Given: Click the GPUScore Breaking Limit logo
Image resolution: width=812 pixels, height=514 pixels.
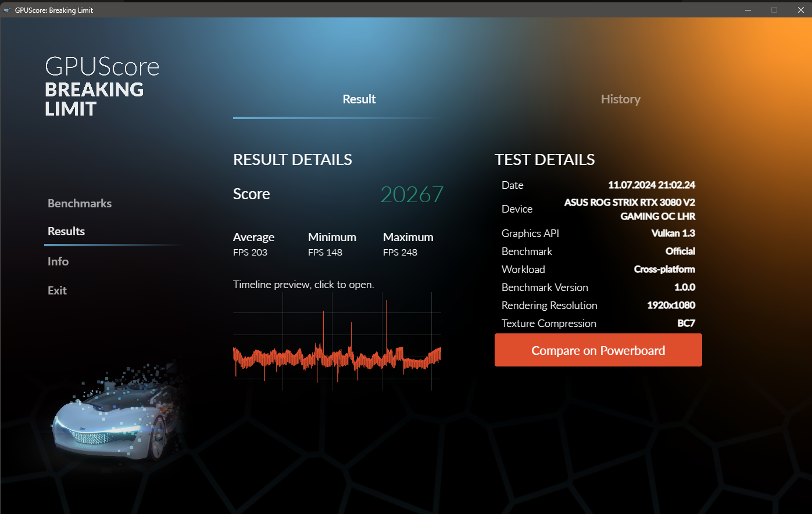Looking at the screenshot, I should (x=102, y=87).
